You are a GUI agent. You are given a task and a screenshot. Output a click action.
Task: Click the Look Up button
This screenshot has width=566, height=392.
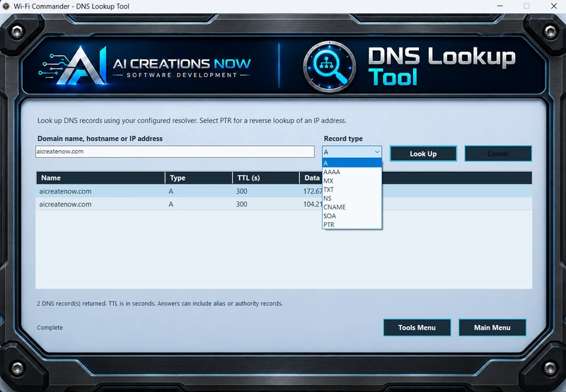(423, 154)
